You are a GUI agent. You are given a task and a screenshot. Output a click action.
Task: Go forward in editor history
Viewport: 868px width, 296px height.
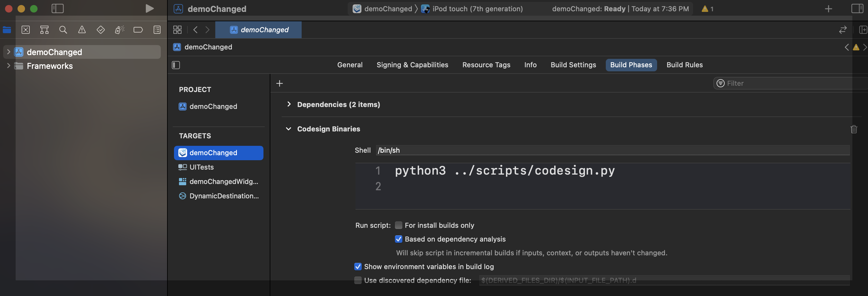click(x=207, y=30)
